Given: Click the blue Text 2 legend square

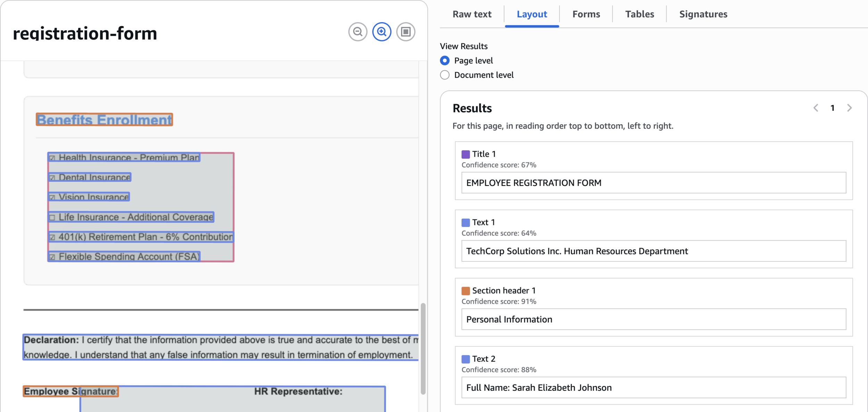Looking at the screenshot, I should (465, 359).
